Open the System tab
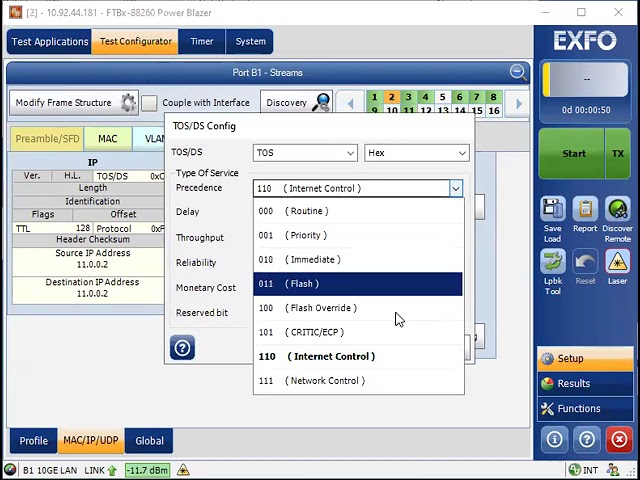This screenshot has width=640, height=480. tap(250, 42)
